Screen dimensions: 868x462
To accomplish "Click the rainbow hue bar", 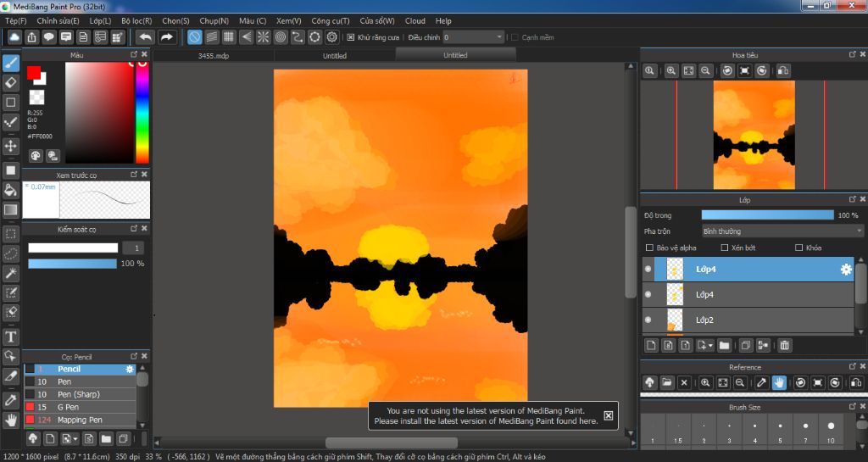I will tap(142, 112).
